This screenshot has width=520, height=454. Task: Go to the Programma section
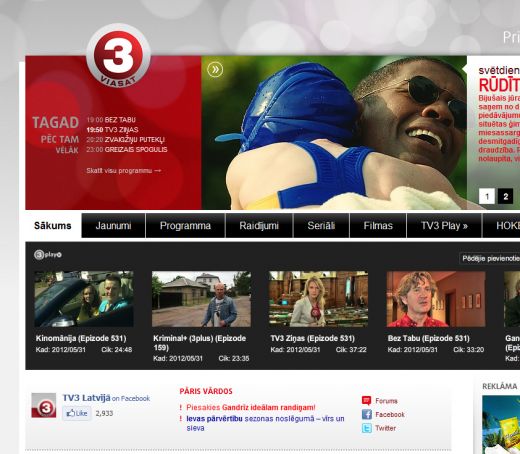[185, 226]
